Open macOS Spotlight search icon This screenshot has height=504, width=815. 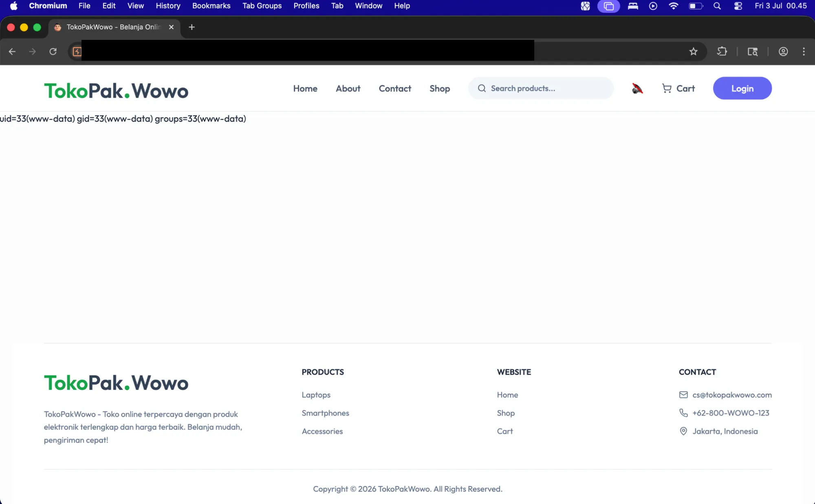click(x=717, y=6)
